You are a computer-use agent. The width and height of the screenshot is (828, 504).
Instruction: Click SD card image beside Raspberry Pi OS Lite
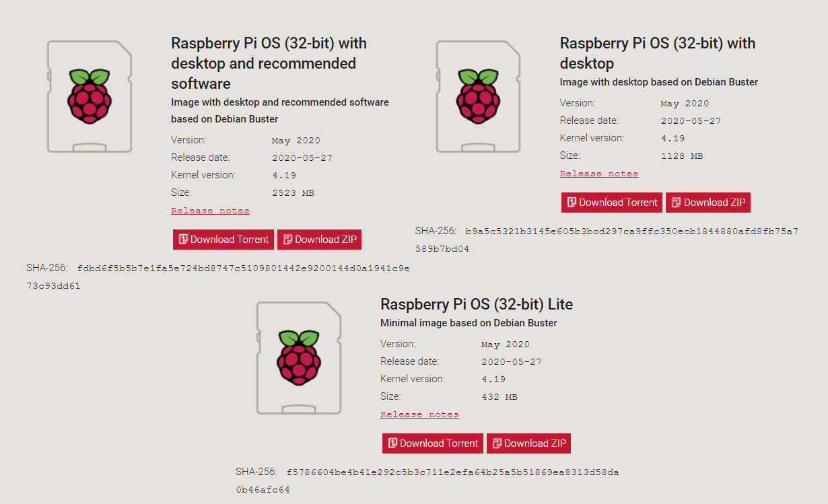point(299,357)
